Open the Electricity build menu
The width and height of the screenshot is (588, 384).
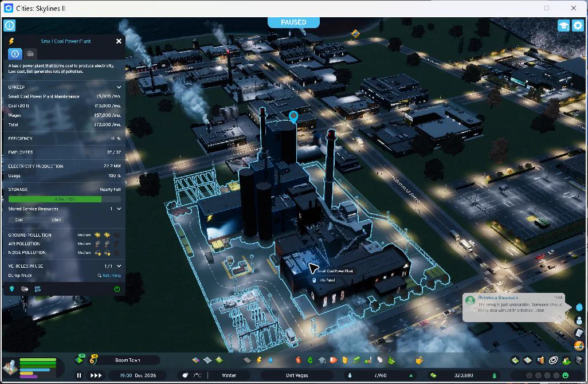coord(258,361)
